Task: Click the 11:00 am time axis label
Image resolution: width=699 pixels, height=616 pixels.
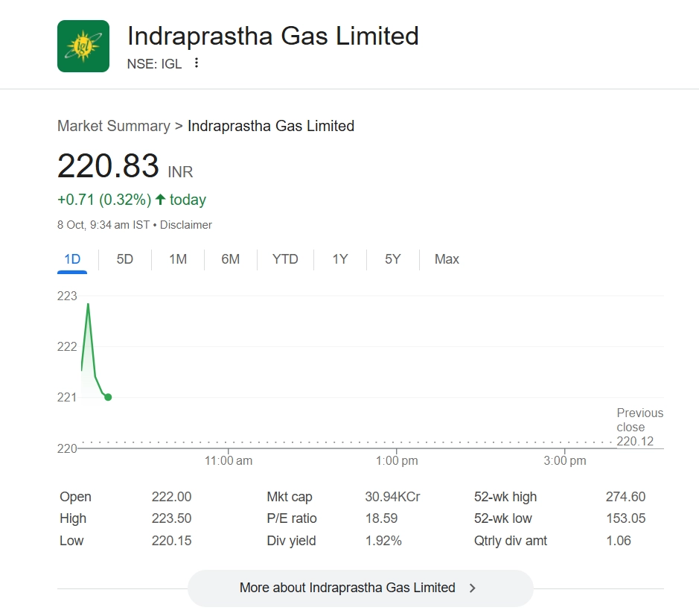Action: coord(229,460)
